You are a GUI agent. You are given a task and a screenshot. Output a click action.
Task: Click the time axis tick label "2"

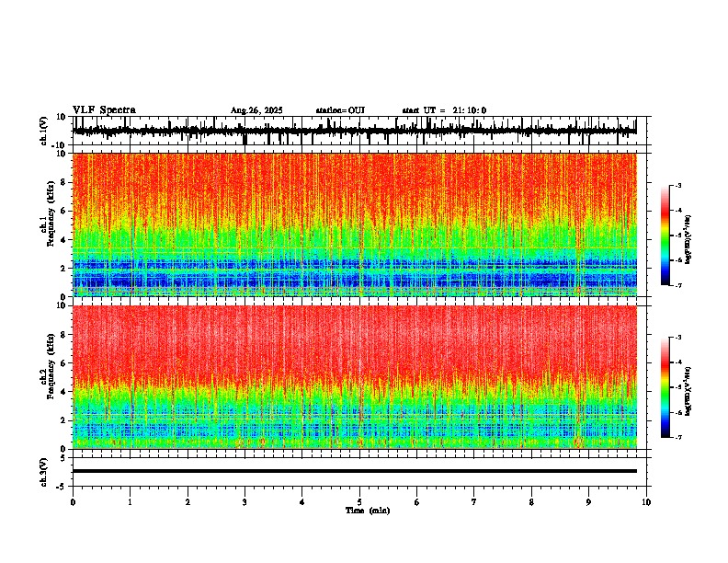point(188,502)
